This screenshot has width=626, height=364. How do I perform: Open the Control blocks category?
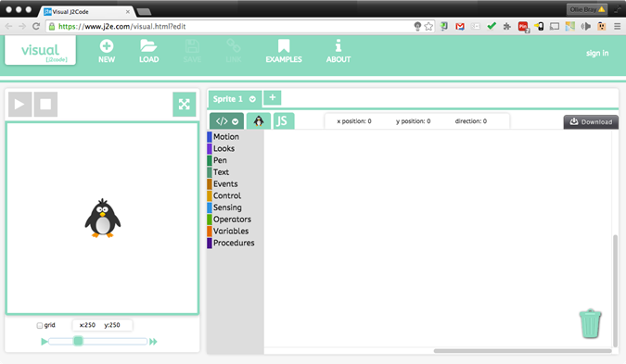pyautogui.click(x=227, y=195)
